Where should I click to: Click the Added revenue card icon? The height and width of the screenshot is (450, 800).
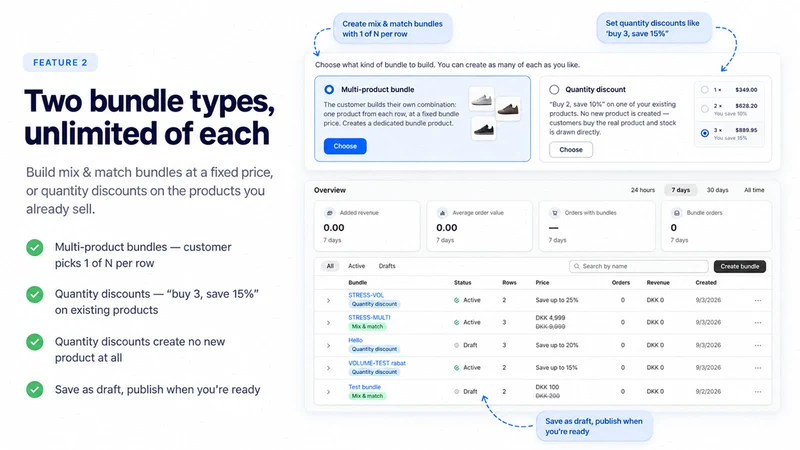click(330, 213)
